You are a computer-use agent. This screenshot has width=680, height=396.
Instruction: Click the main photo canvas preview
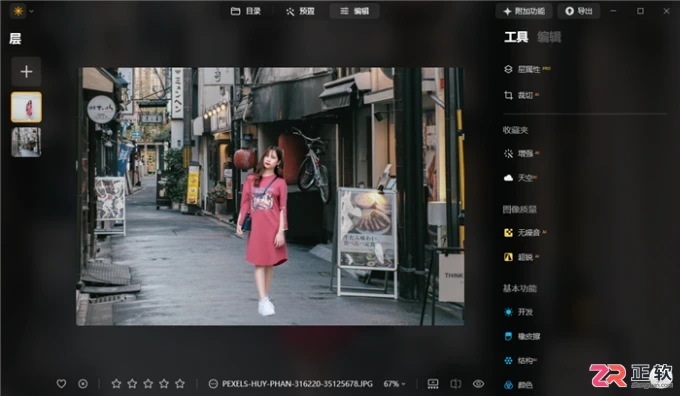(x=270, y=196)
